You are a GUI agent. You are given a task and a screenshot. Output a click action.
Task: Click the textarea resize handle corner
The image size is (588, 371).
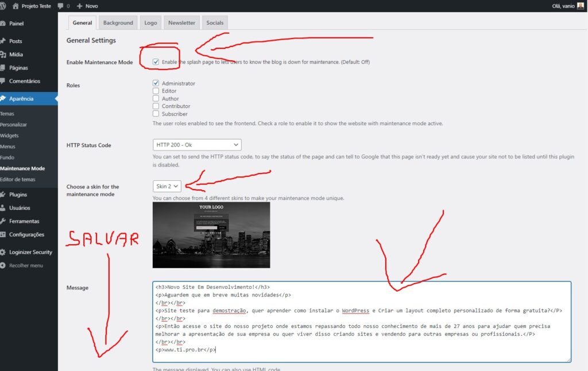pyautogui.click(x=568, y=360)
